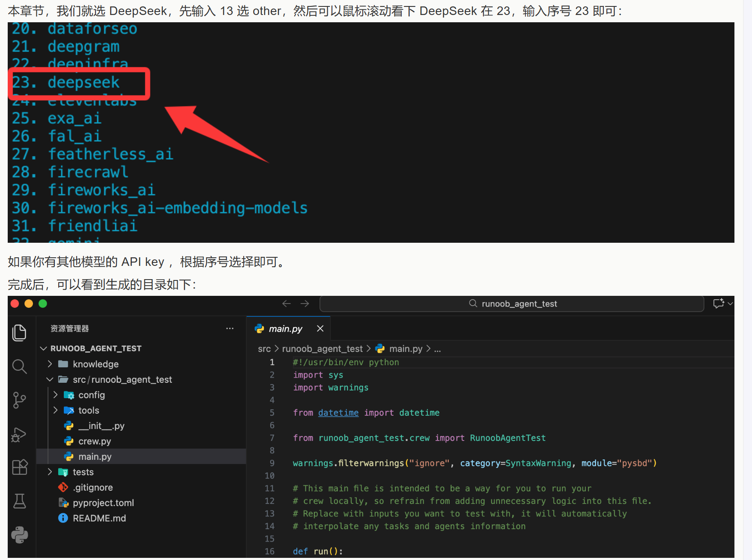Click the runoob_agent_test breadcrumb segment
752x560 pixels.
[x=322, y=349]
